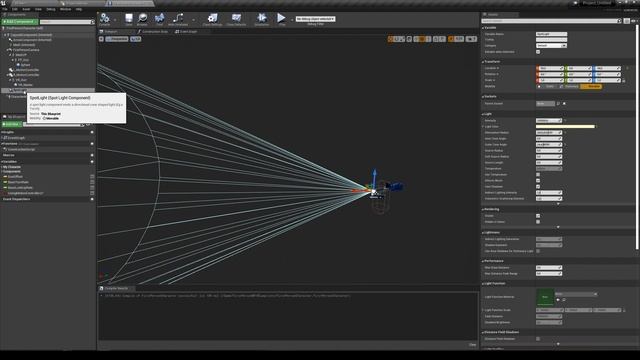
Task: Switch to the Viewport tab
Action: (x=111, y=31)
